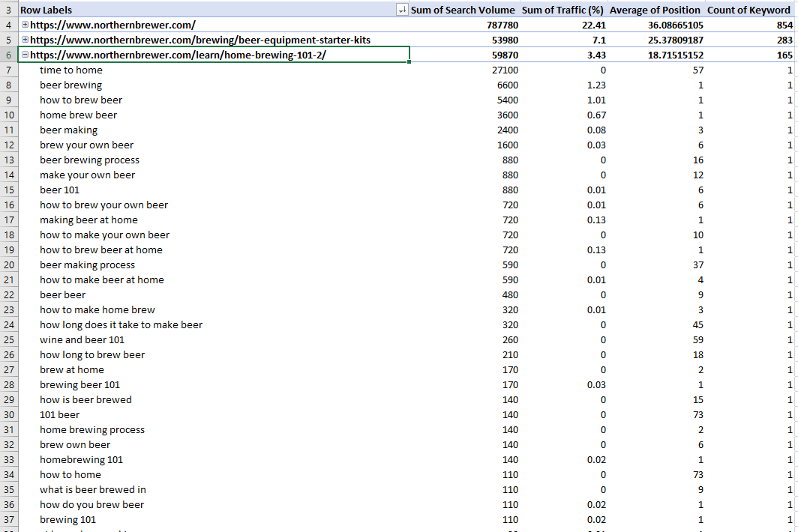Select the 'what is beer brewed in' cell
The image size is (798, 532).
click(93, 489)
